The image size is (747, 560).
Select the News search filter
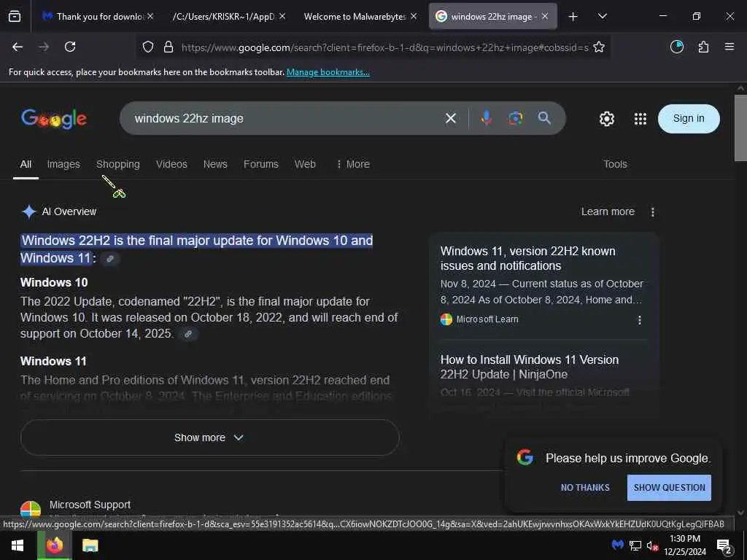point(215,164)
